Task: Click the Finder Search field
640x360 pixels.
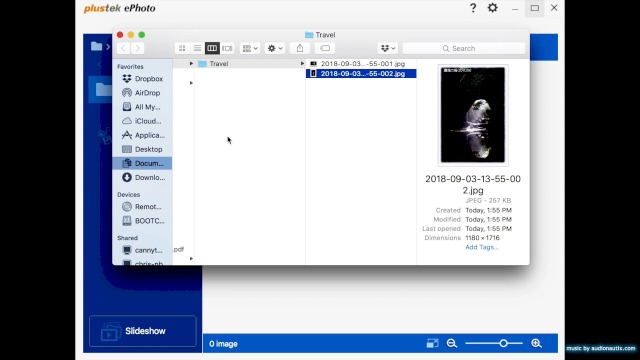Action: 464,48
